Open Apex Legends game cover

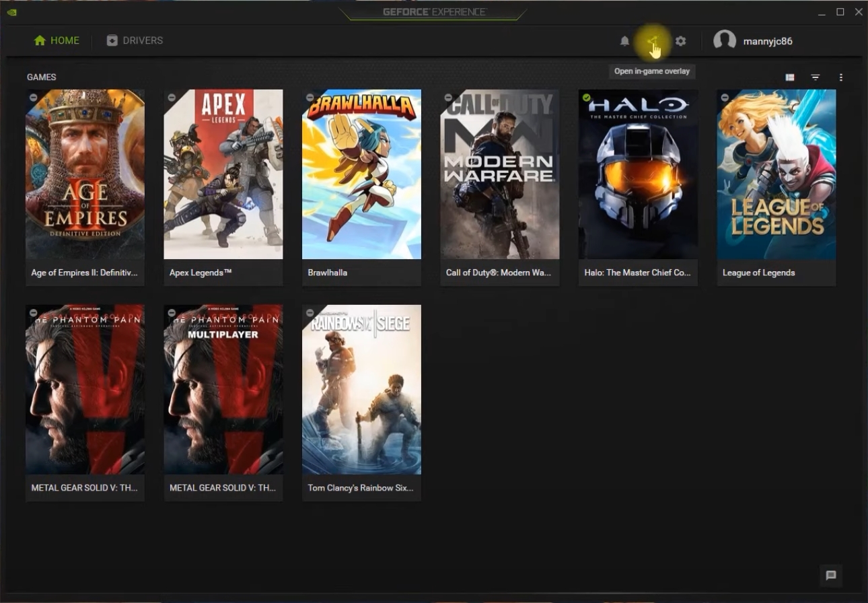coord(223,174)
